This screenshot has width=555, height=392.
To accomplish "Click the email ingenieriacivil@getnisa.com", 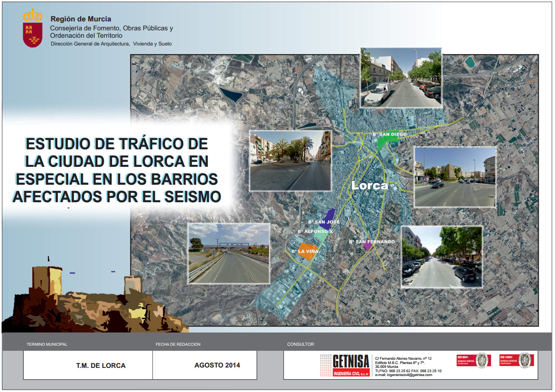I will click(x=404, y=375).
